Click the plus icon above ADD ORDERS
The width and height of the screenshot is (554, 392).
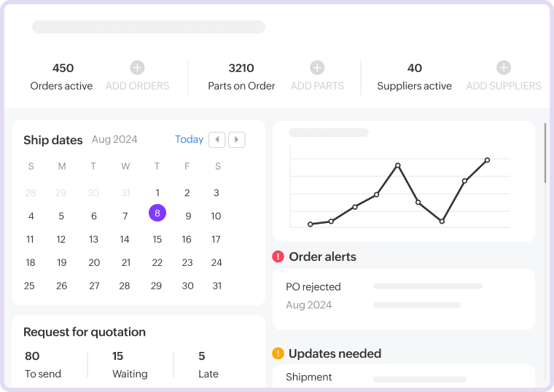coord(137,68)
